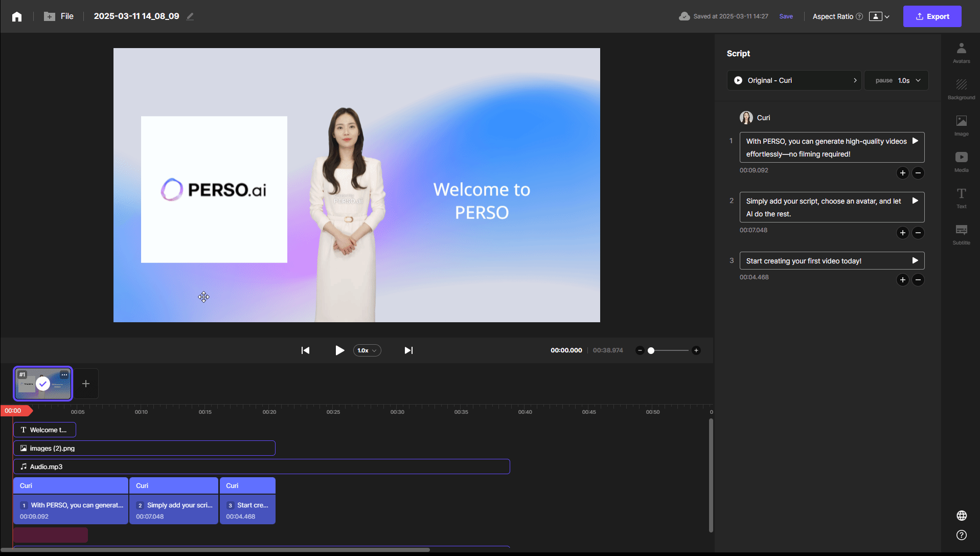Click the Export button

pos(932,16)
